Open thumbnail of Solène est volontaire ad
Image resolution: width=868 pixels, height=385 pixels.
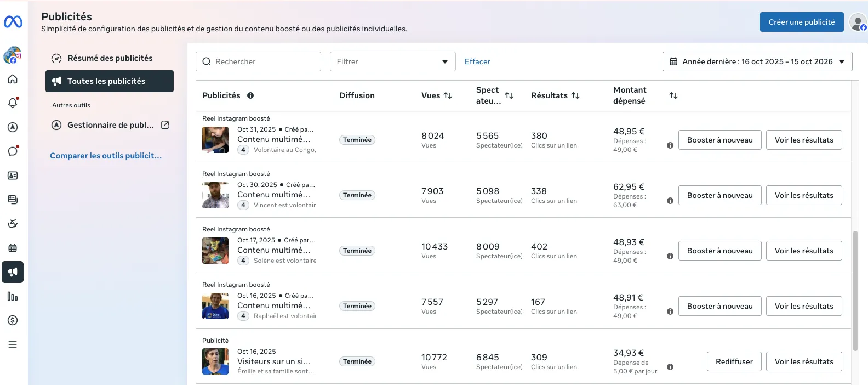tap(215, 251)
